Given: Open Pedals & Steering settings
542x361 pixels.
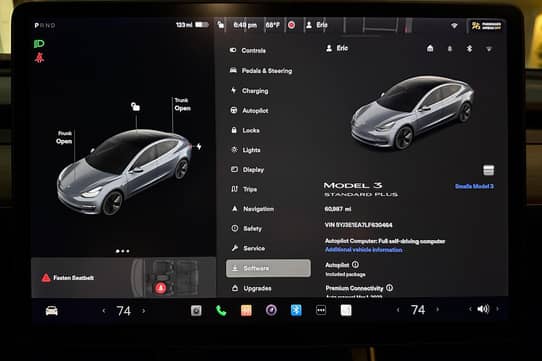Looking at the screenshot, I should pyautogui.click(x=261, y=71).
